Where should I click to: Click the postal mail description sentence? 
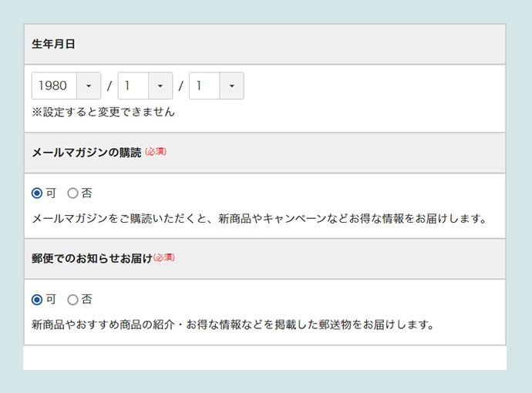(233, 324)
